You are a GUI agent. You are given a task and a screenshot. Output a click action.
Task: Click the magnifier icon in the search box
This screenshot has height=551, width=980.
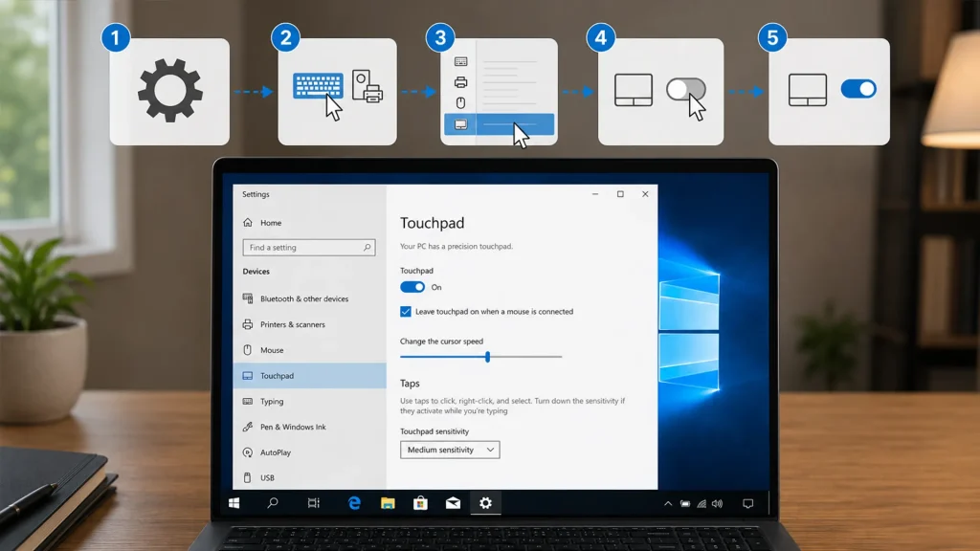(x=367, y=248)
